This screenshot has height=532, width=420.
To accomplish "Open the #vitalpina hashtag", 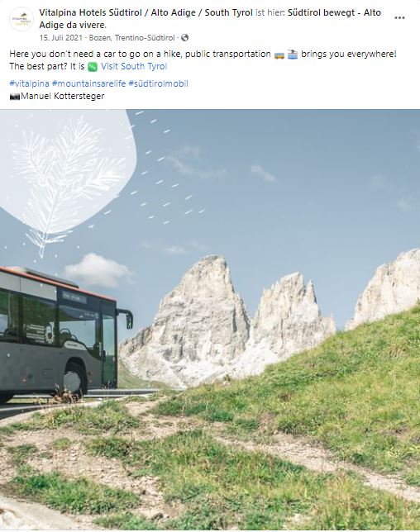I will [29, 83].
